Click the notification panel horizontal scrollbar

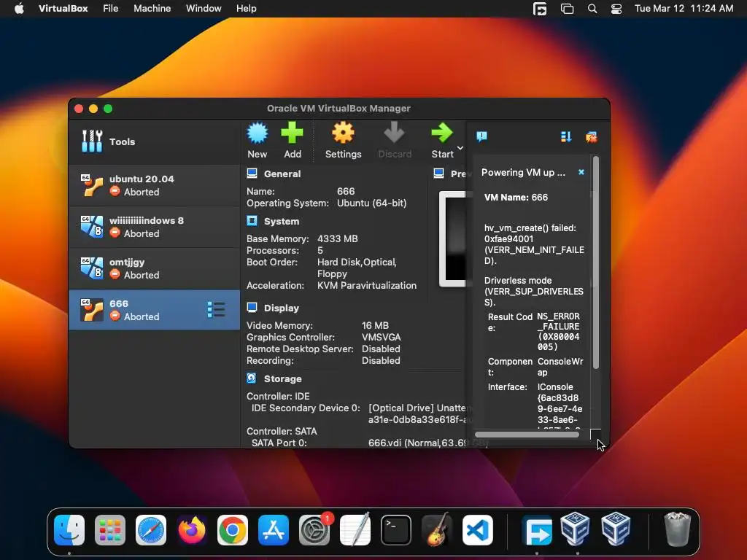click(x=527, y=435)
